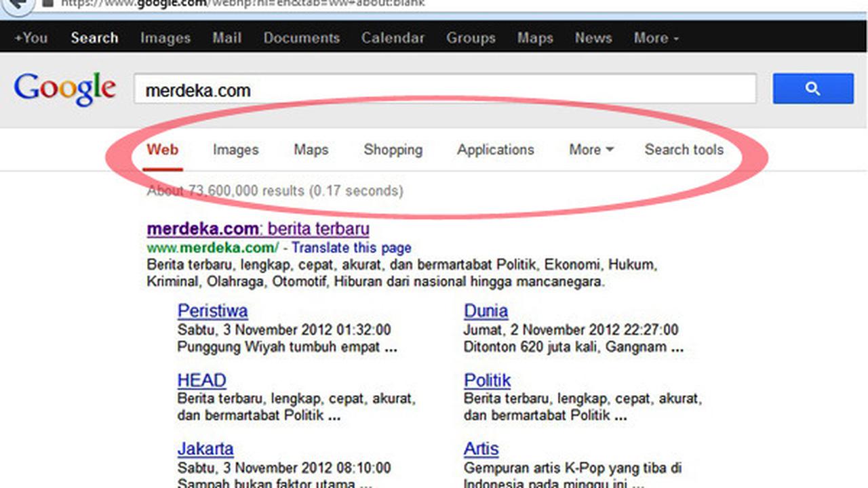Click the About 73,600,000 results text
Viewport: 868px width, 488px height.
(275, 191)
